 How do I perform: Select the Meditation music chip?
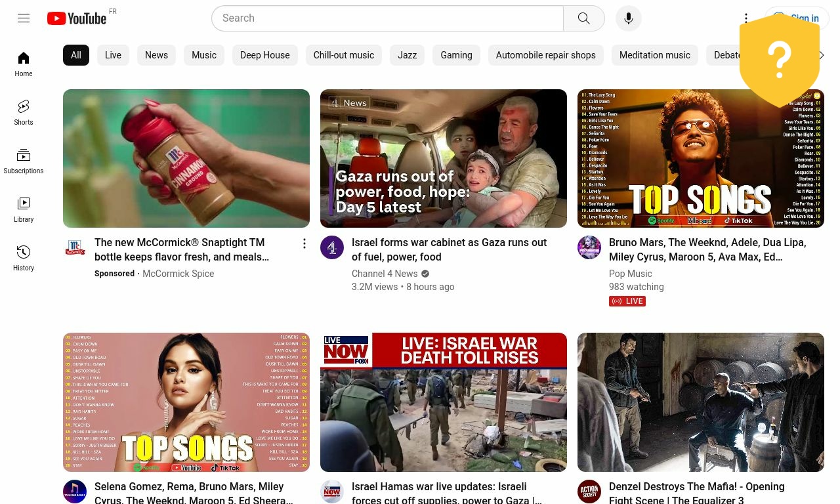[x=655, y=55]
